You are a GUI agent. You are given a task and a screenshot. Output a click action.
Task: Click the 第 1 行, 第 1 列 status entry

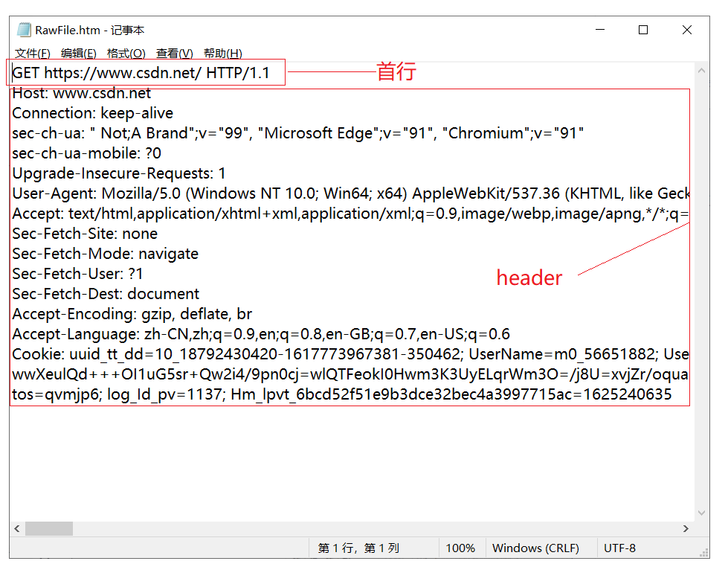(x=358, y=548)
